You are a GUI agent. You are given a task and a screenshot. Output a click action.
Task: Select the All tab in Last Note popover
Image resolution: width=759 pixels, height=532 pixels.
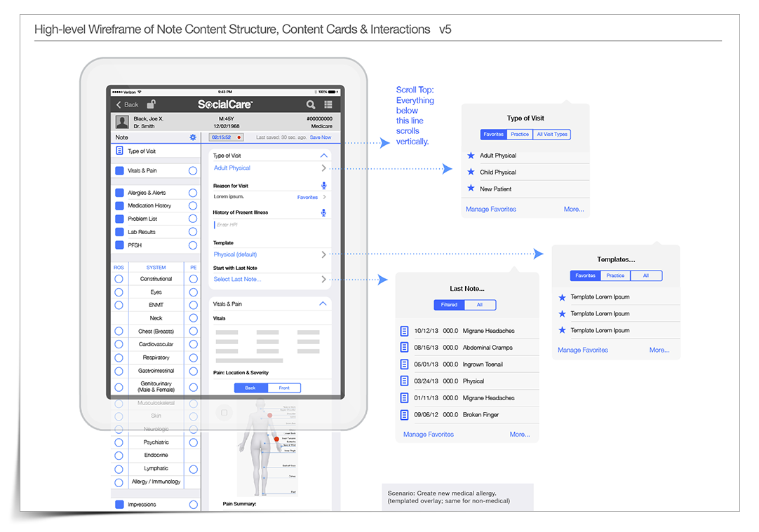480,305
